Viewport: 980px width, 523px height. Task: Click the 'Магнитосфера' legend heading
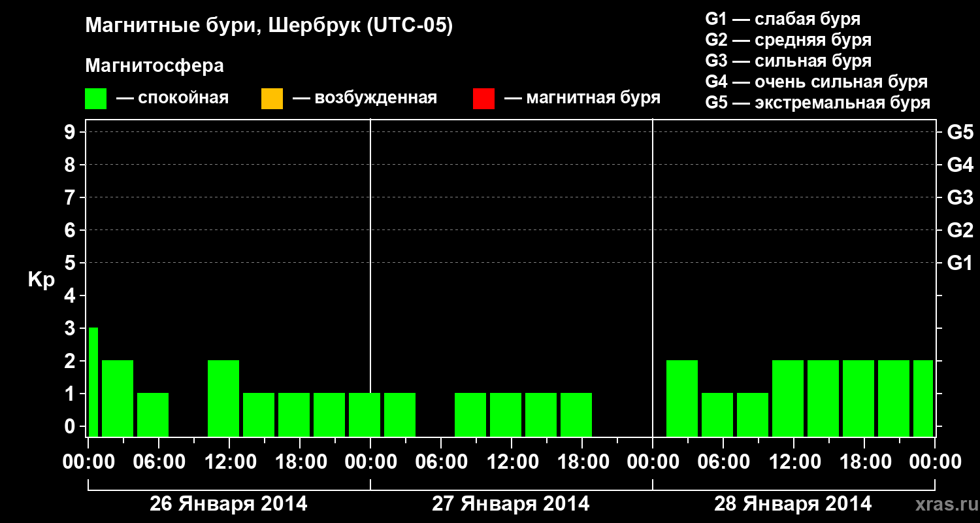(x=155, y=66)
